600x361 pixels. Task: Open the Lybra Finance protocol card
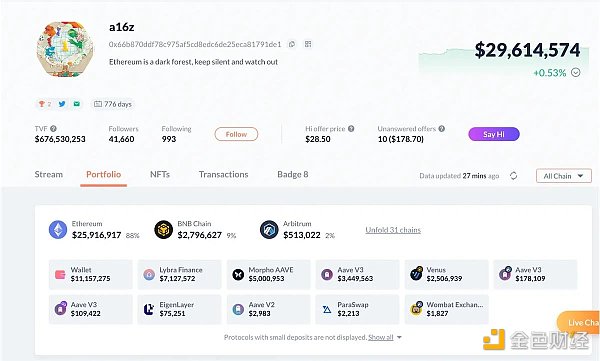[x=179, y=274]
